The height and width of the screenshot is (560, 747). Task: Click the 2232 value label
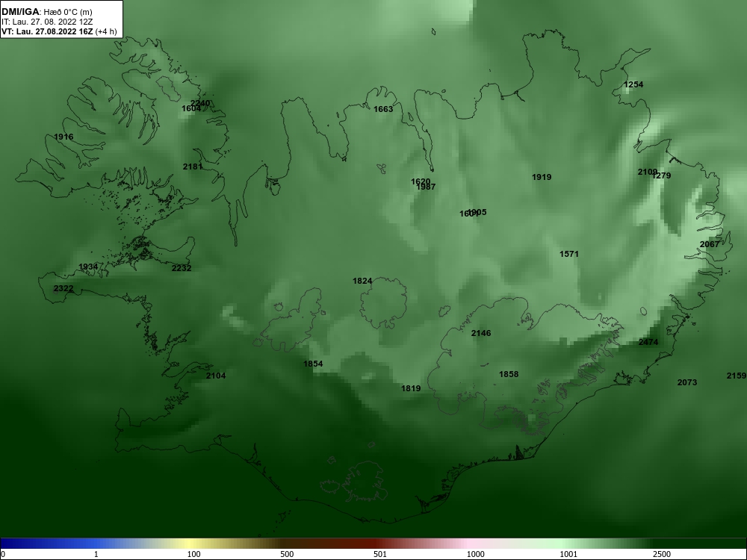coord(182,268)
